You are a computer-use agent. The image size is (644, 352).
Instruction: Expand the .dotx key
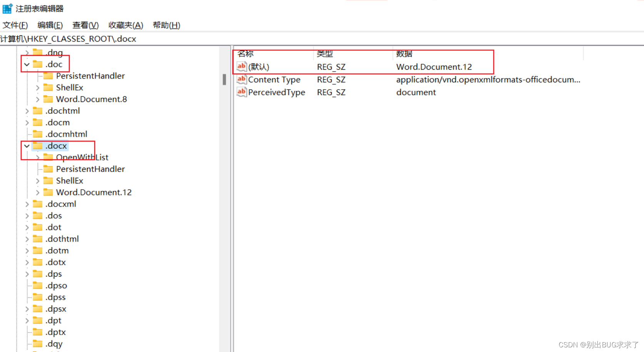tap(27, 262)
